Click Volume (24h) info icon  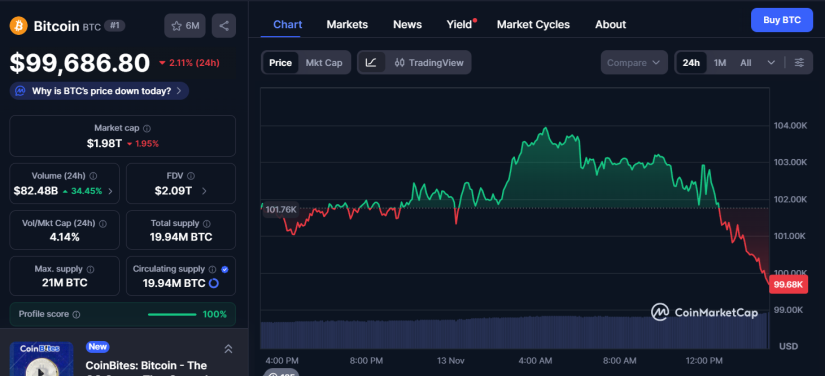(93, 176)
